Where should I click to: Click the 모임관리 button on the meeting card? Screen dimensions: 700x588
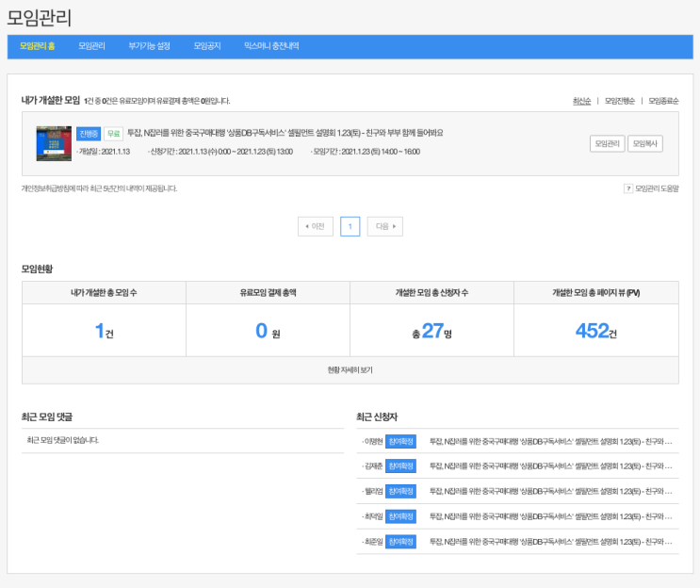click(x=607, y=144)
